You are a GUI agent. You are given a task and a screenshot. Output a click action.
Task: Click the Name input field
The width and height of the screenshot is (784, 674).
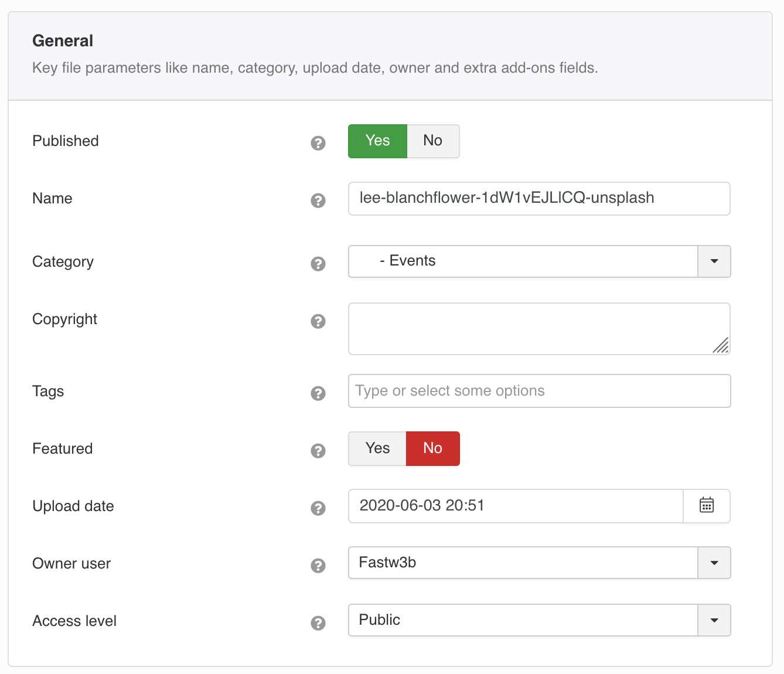(x=539, y=199)
